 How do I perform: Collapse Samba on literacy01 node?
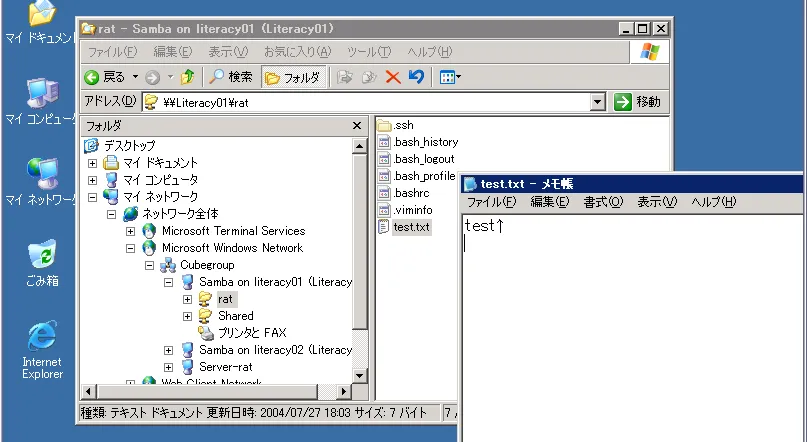(168, 282)
